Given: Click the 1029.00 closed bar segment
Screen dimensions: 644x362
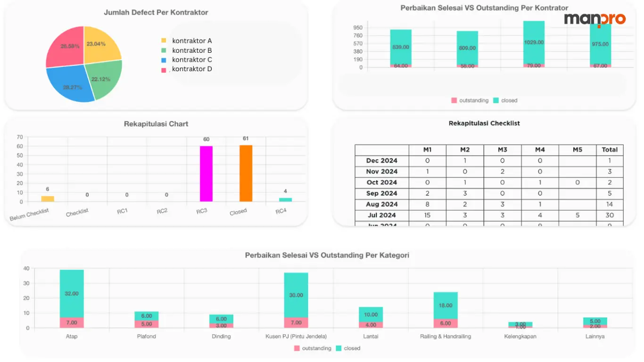Looking at the screenshot, I should (534, 42).
